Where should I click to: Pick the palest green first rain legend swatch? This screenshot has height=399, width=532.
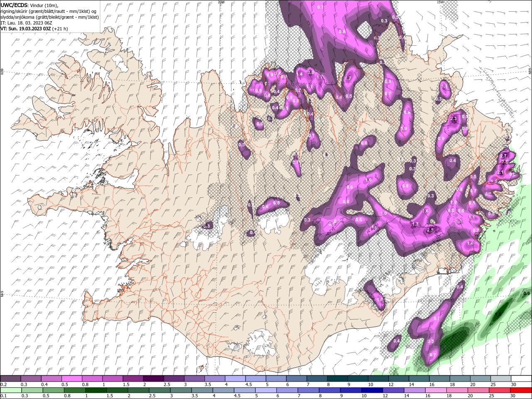click(x=10, y=390)
